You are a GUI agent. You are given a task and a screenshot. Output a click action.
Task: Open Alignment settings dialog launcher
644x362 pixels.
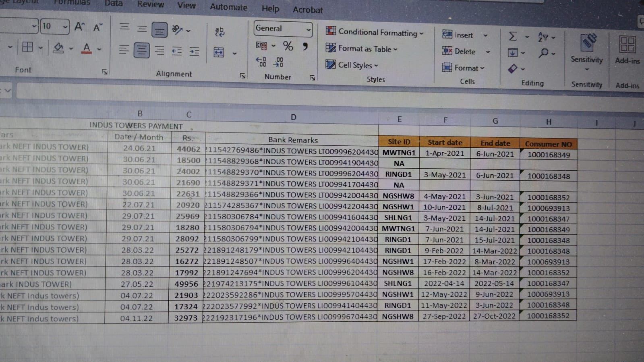click(x=242, y=75)
